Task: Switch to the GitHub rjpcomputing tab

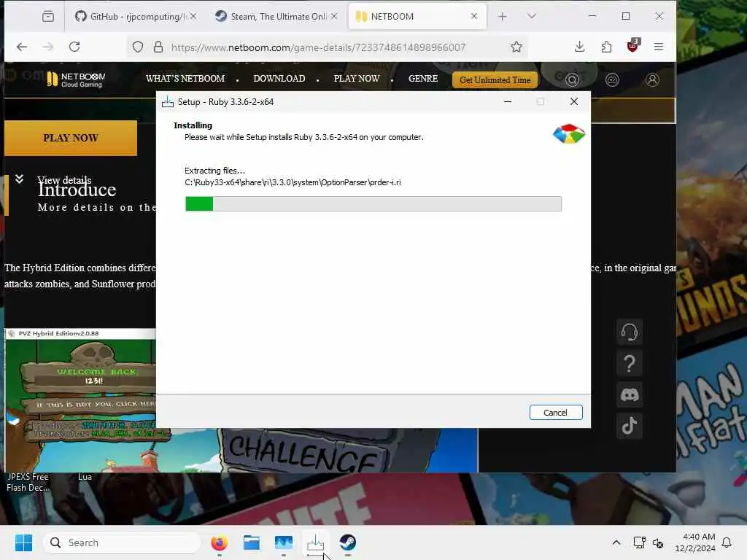Action: 135,16
